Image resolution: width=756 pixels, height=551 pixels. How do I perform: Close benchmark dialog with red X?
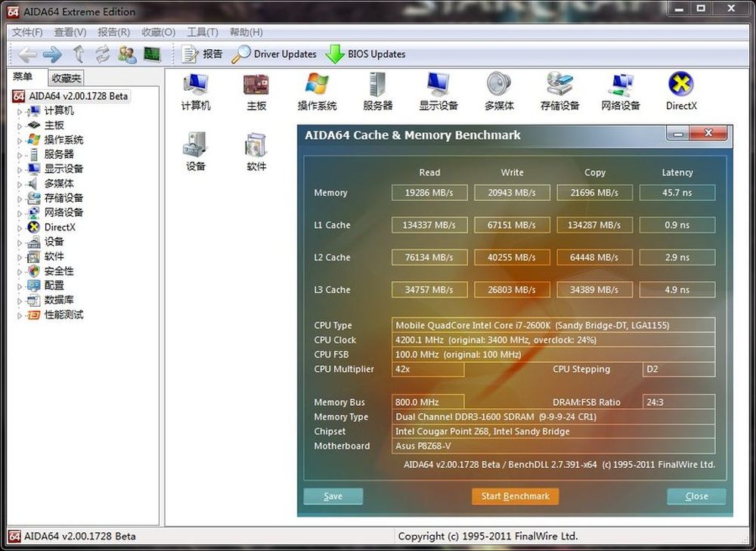tap(708, 133)
